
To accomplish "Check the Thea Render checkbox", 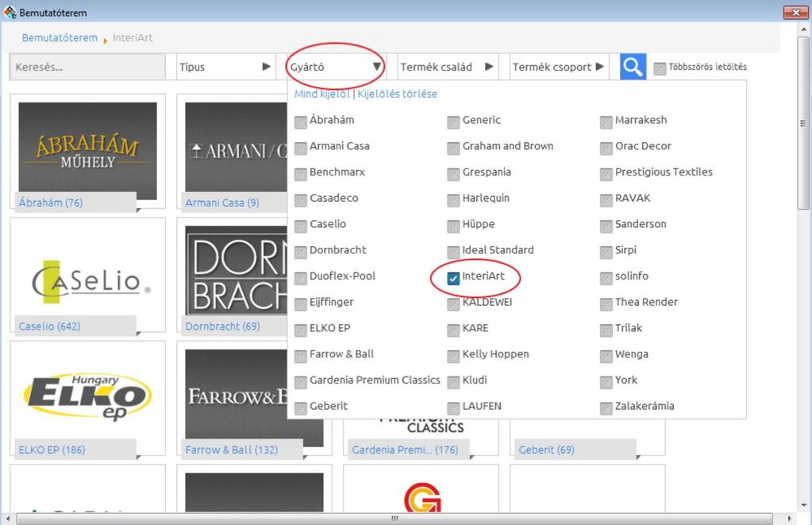I will point(606,304).
